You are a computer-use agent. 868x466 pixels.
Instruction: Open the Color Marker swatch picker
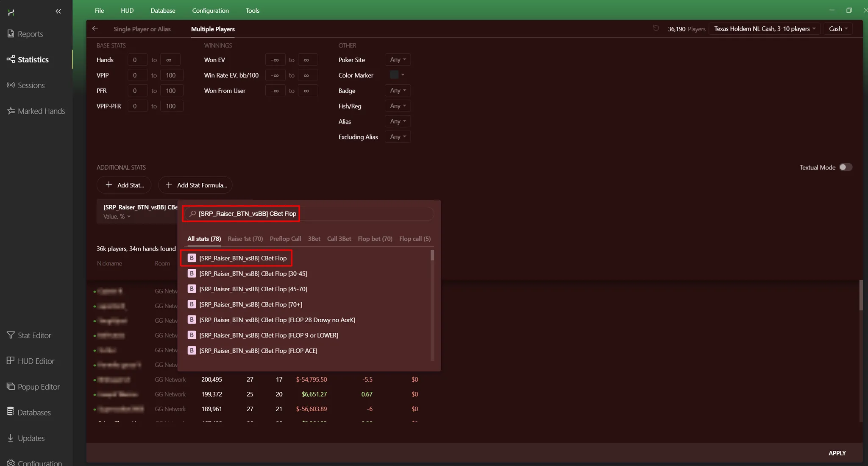pos(397,75)
